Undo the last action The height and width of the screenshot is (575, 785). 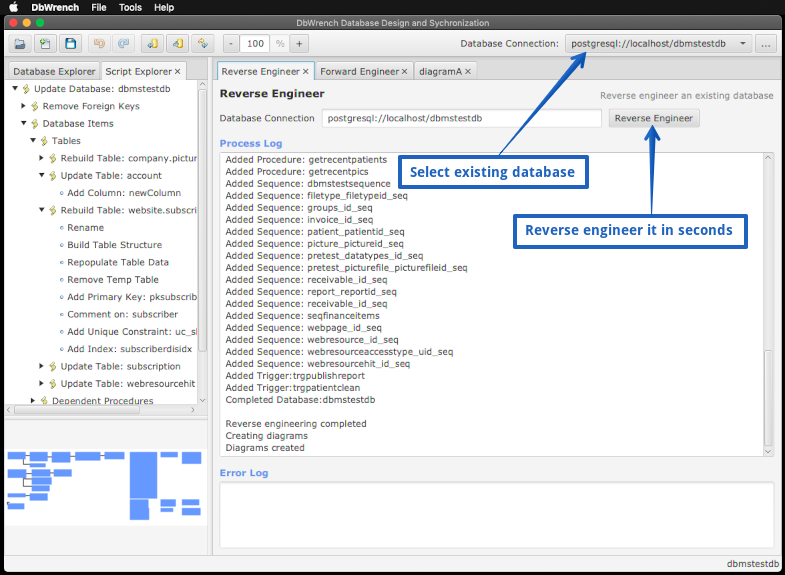pos(99,44)
